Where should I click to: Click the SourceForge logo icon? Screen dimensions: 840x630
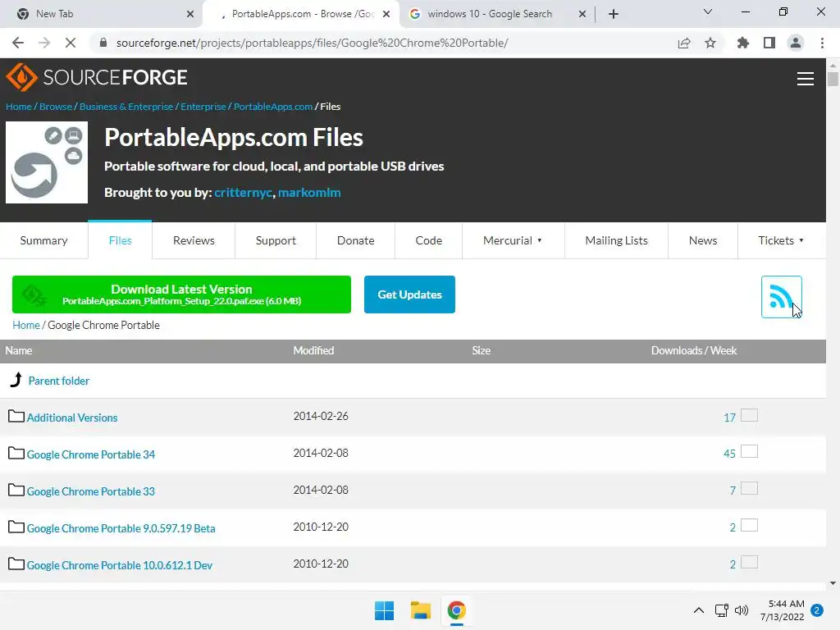21,77
